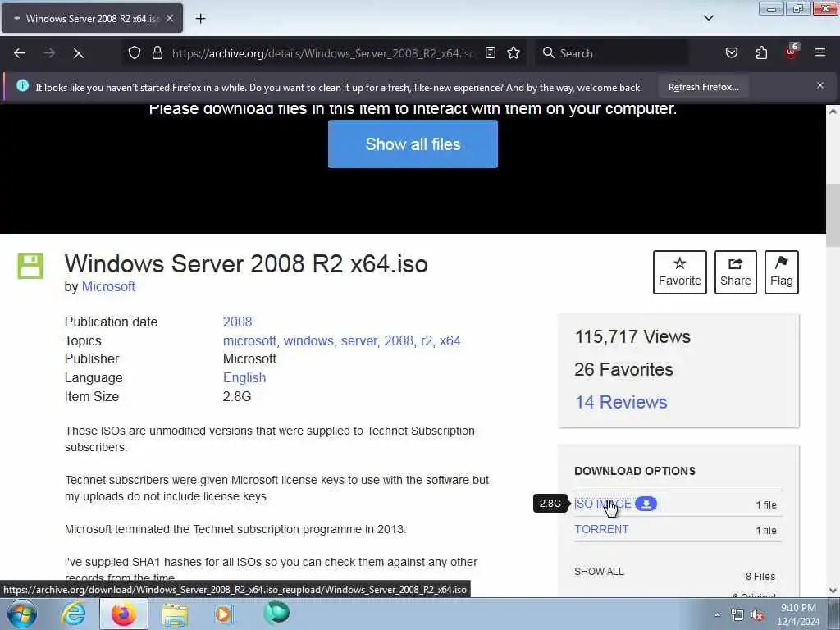Click the archive.org URL address field

point(322,53)
